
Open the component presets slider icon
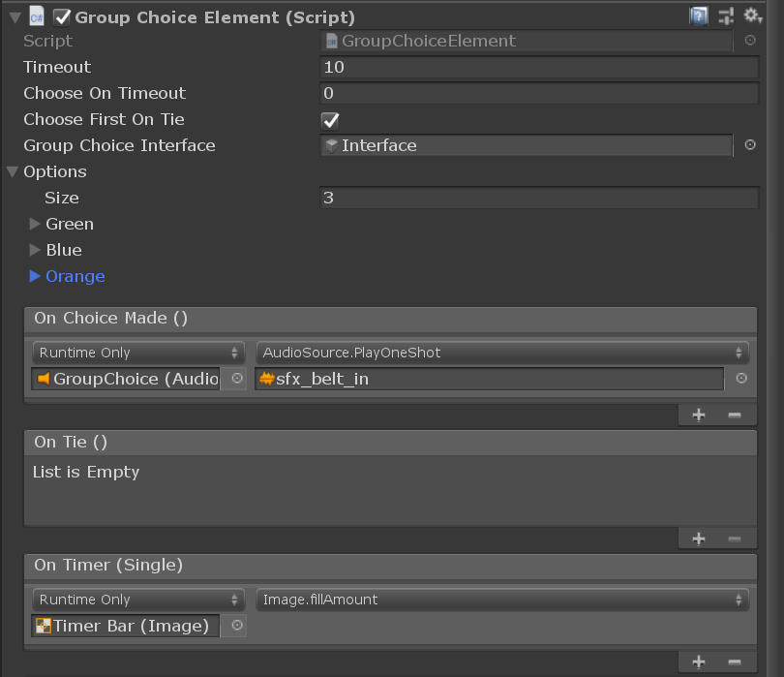pos(726,16)
